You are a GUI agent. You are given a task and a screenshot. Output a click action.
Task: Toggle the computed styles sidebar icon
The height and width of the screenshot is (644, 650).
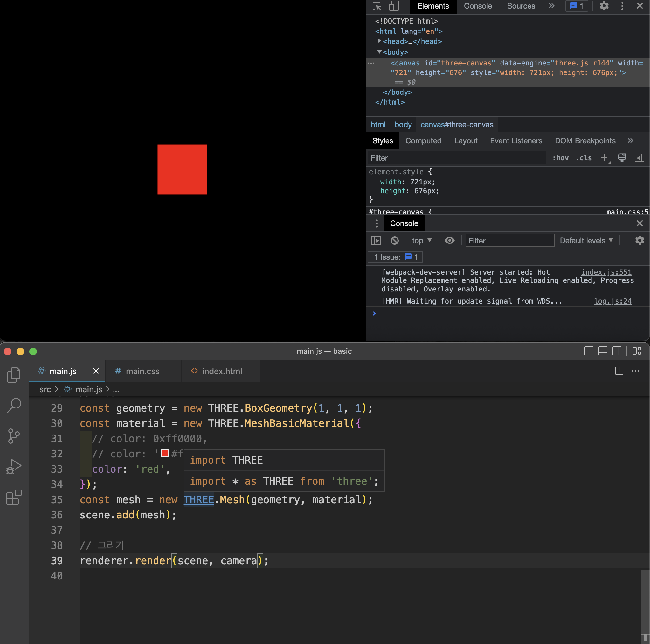(639, 158)
